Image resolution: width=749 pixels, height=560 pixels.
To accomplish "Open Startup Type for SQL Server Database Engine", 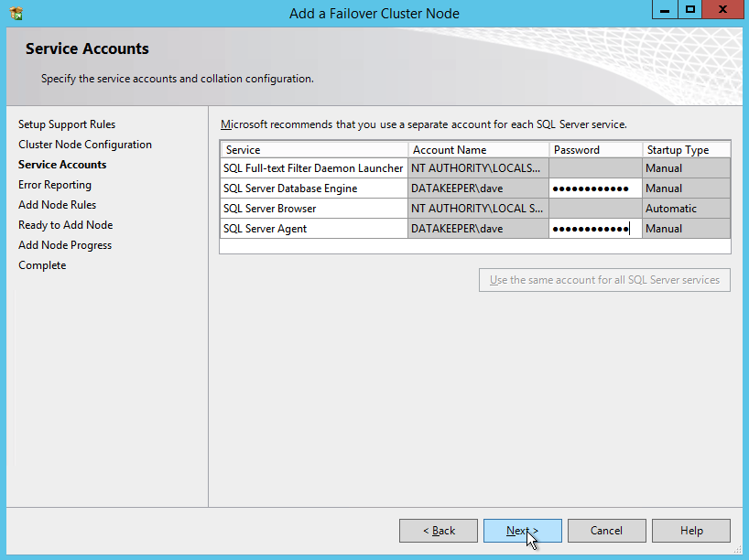I will [686, 188].
